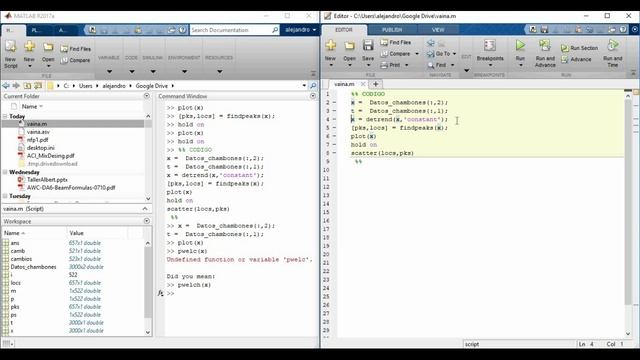
Task: Expand ENVIRONMENT section dropdown arrow
Action: [184, 71]
